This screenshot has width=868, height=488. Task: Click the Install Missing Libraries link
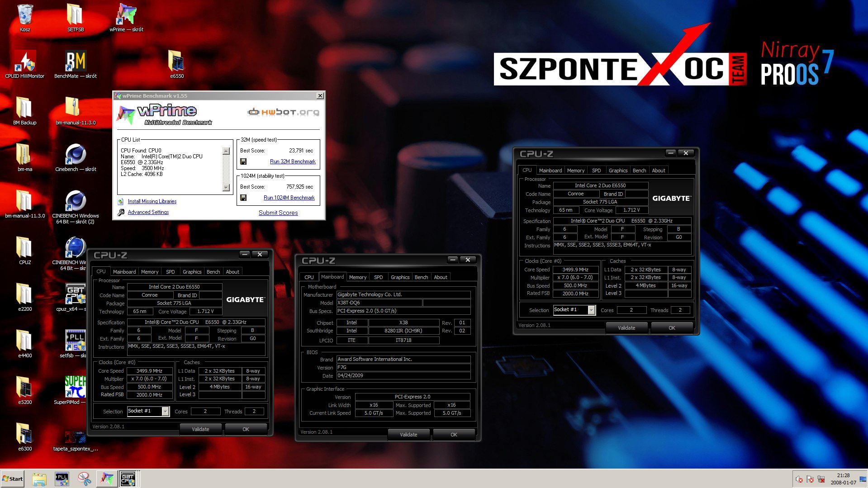click(x=152, y=201)
